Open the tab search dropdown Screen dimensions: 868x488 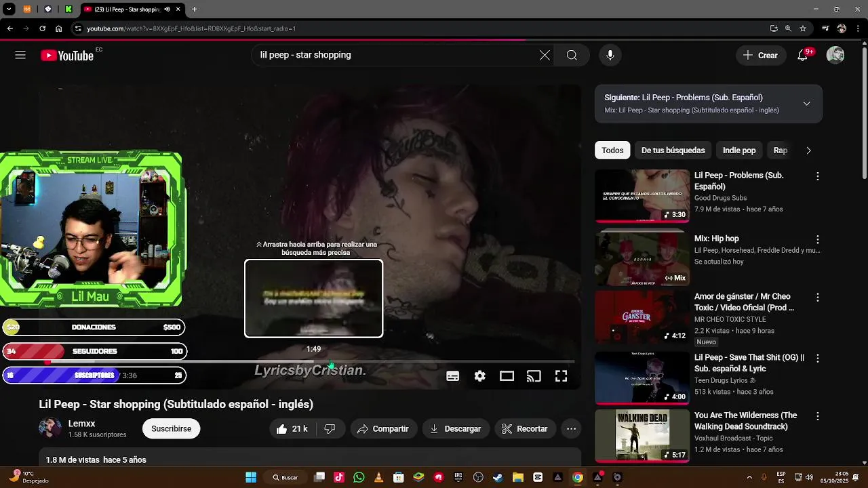(x=9, y=9)
